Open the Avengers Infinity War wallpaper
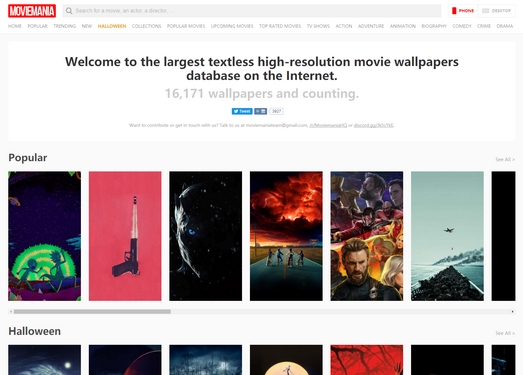 367,236
